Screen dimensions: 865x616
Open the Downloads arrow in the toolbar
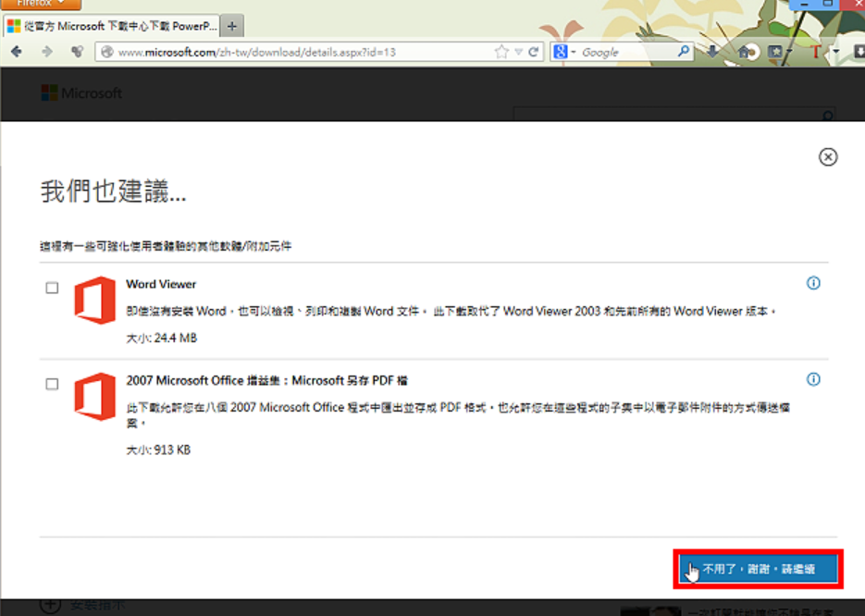point(712,52)
